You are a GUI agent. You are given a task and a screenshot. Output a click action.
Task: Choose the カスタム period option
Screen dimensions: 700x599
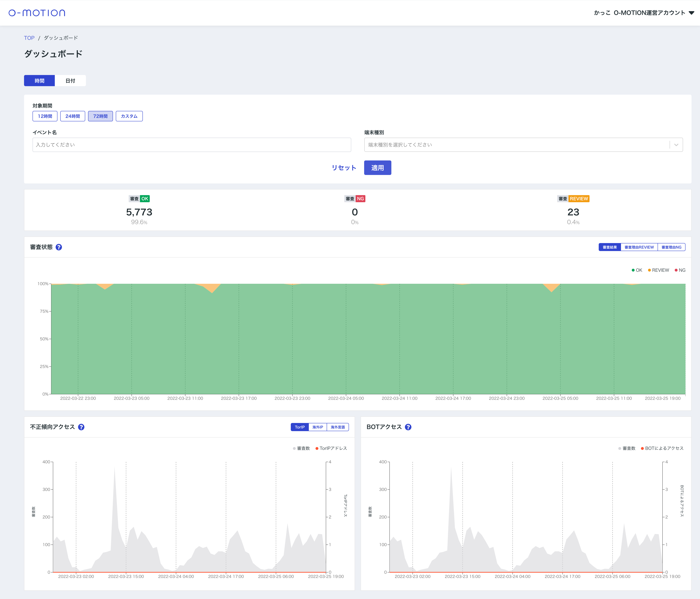point(129,116)
